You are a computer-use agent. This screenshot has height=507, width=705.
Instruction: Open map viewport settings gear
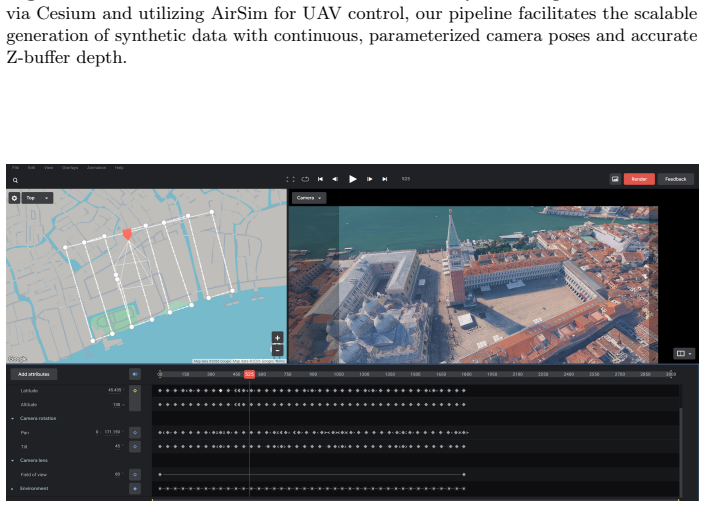coord(14,198)
